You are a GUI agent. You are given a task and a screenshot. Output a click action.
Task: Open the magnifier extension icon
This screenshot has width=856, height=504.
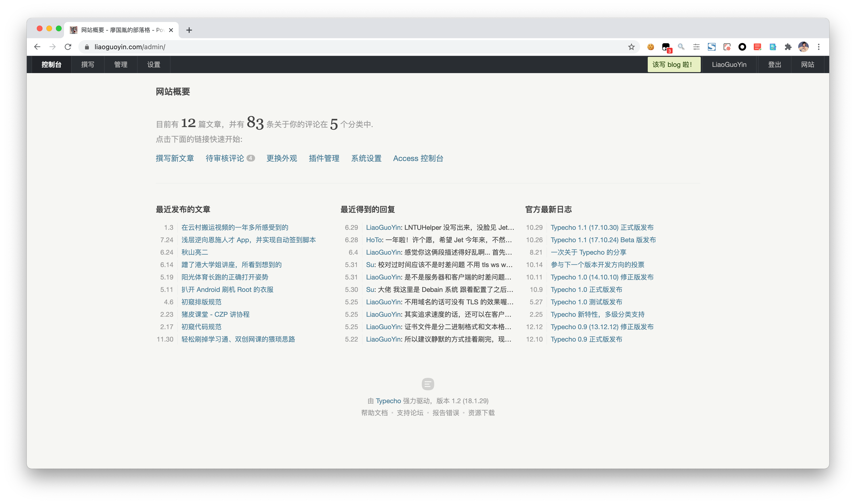click(681, 47)
